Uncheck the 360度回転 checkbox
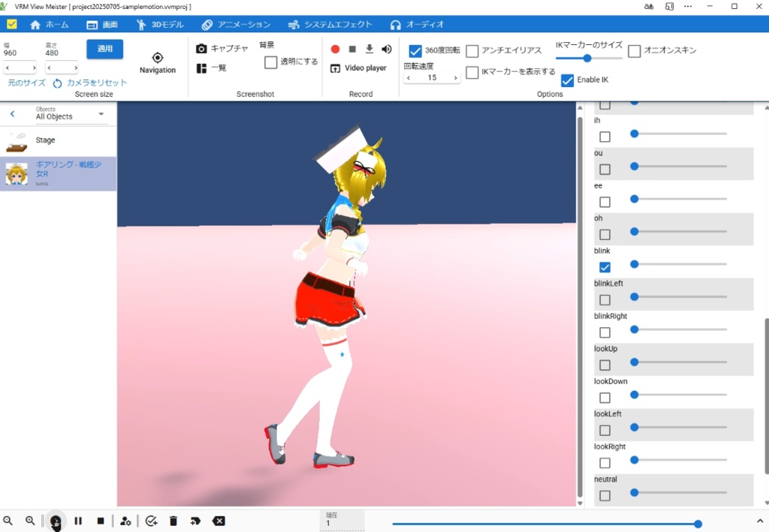Image resolution: width=769 pixels, height=532 pixels. pyautogui.click(x=415, y=51)
